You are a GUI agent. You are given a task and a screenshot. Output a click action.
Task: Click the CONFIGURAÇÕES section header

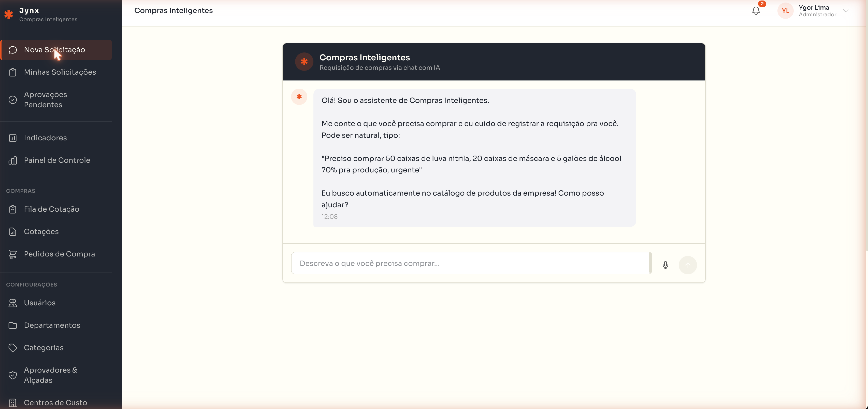click(31, 284)
